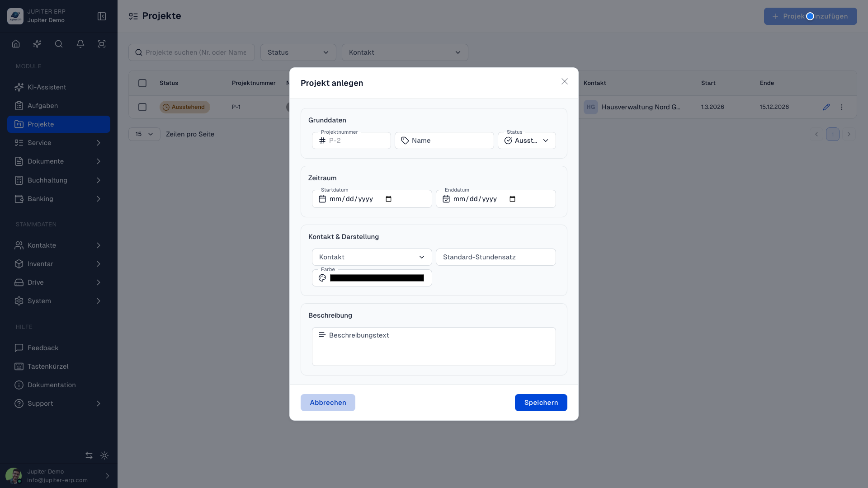Image resolution: width=868 pixels, height=488 pixels.
Task: Click the sparkle AI icon in top toolbar
Action: pyautogui.click(x=37, y=44)
